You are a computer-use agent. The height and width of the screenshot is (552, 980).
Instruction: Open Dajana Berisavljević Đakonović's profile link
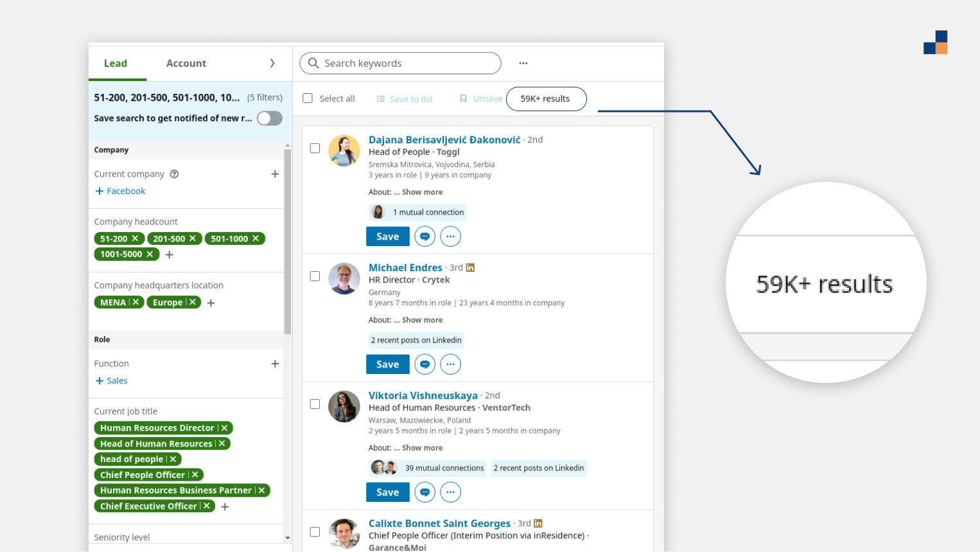tap(444, 139)
